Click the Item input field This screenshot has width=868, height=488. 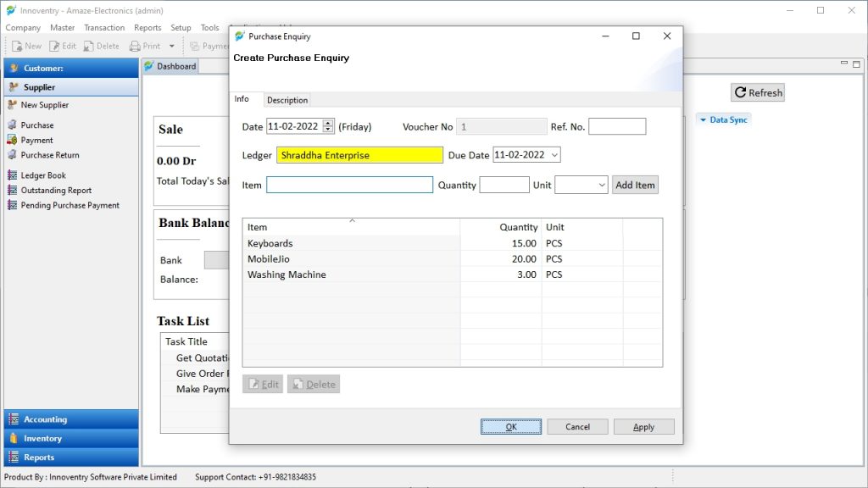point(349,185)
